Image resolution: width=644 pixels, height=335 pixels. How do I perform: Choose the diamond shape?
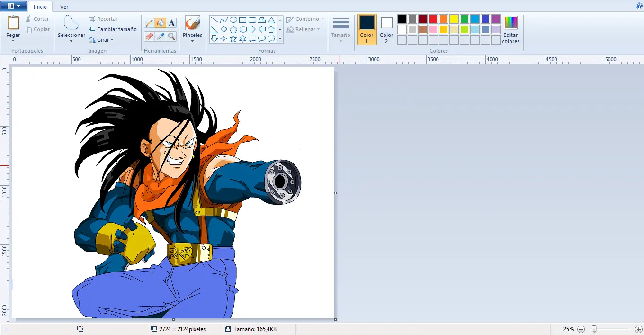(x=224, y=29)
